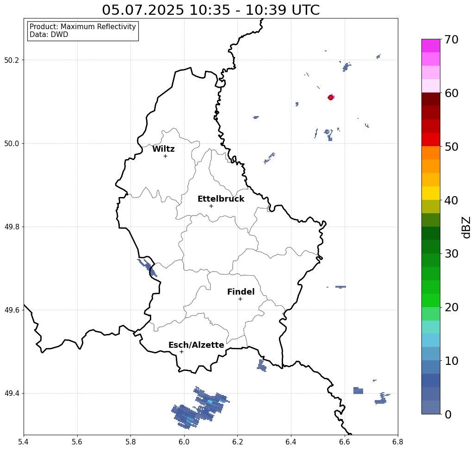
Task: Click the colorbar tick label 60
Action: [x=451, y=93]
